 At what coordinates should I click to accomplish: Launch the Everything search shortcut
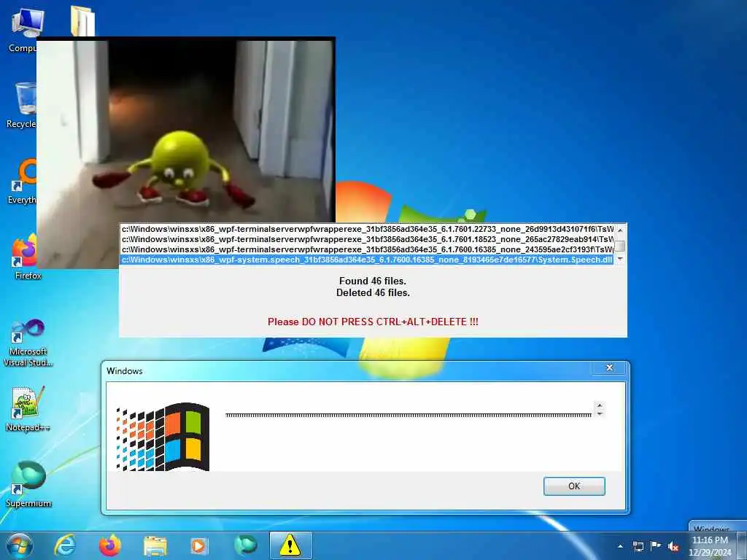pyautogui.click(x=23, y=182)
